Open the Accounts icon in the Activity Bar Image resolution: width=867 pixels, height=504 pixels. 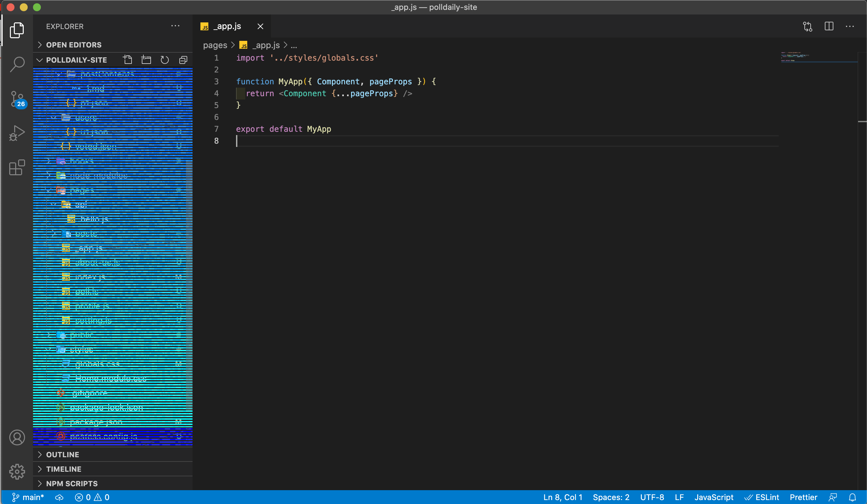coord(17,437)
